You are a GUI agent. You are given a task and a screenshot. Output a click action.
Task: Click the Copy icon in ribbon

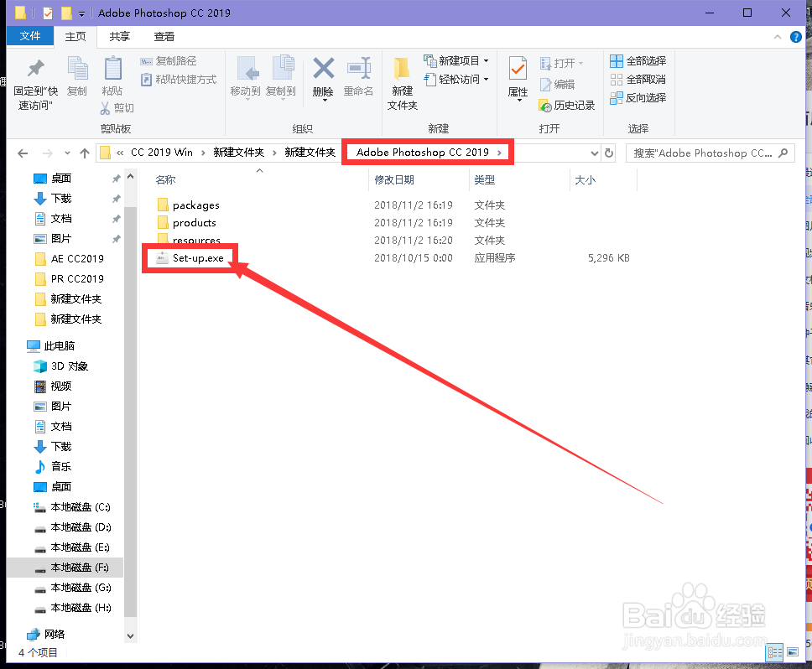(78, 70)
